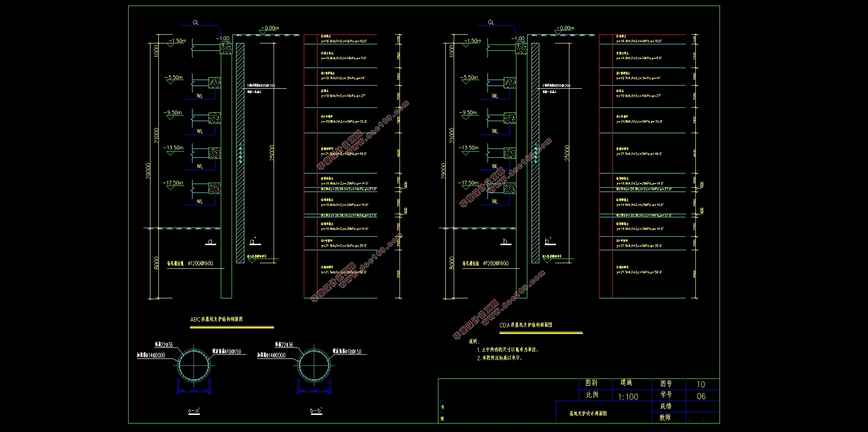Image resolution: width=868 pixels, height=432 pixels.
Task: Click '-9.50m' elevation in CDA drawing
Action: tap(468, 112)
